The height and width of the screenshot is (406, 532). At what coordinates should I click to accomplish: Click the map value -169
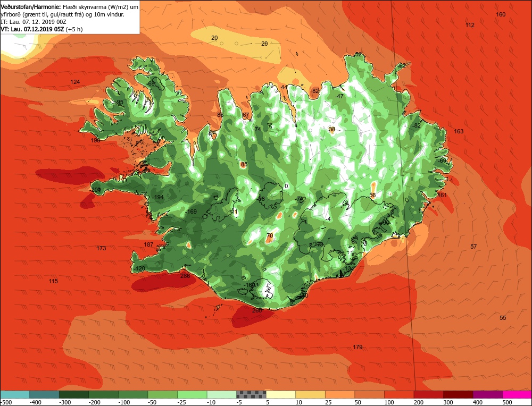point(191,212)
